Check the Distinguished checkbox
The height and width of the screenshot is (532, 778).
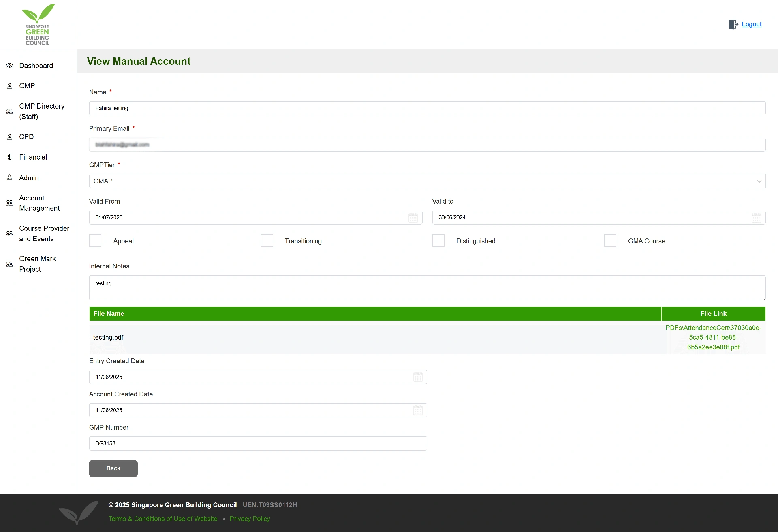pyautogui.click(x=438, y=240)
